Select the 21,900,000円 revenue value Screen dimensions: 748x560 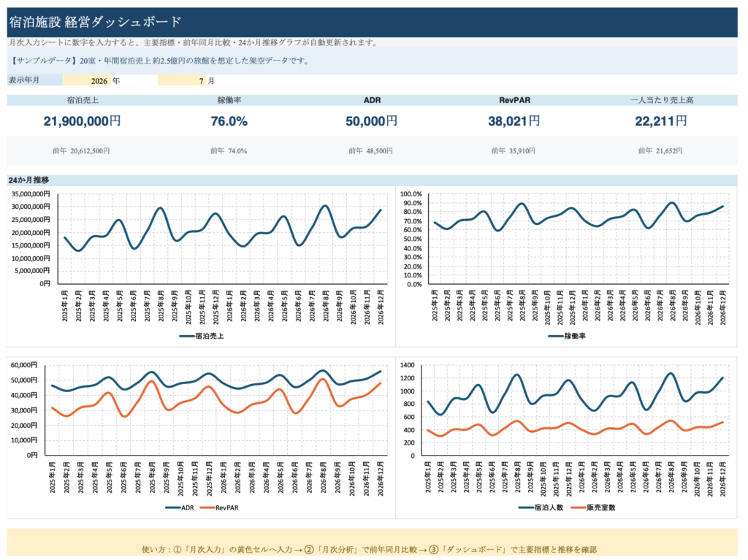coord(82,121)
